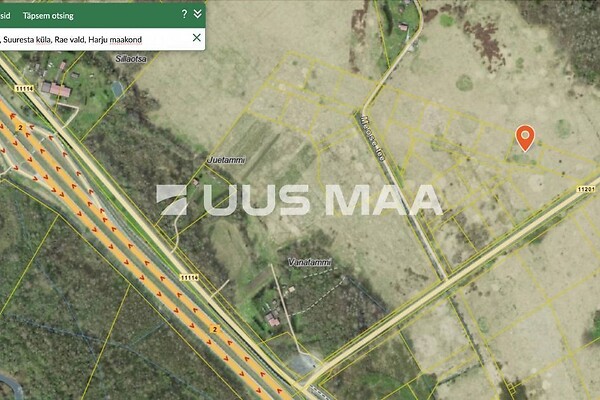Screen dimensions: 600x400
Task: Open the Täpsem otsing tab
Action: click(46, 15)
